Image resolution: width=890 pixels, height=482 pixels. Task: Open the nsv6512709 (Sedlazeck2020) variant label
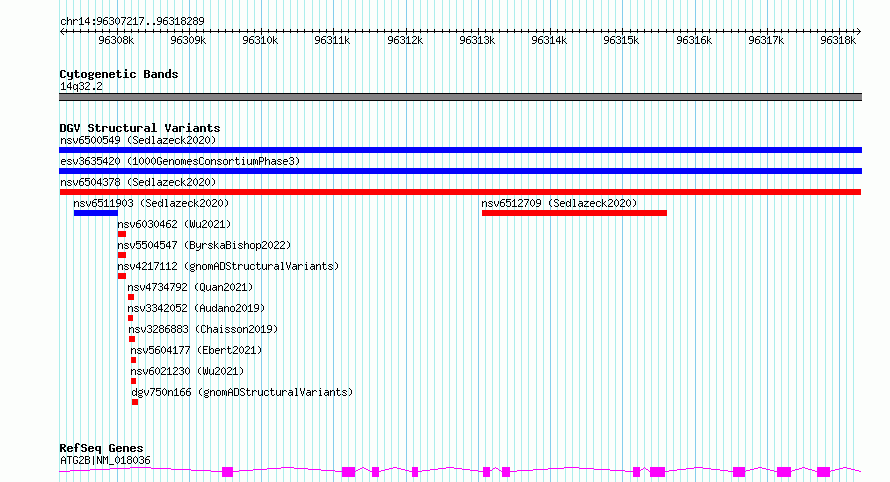click(559, 203)
